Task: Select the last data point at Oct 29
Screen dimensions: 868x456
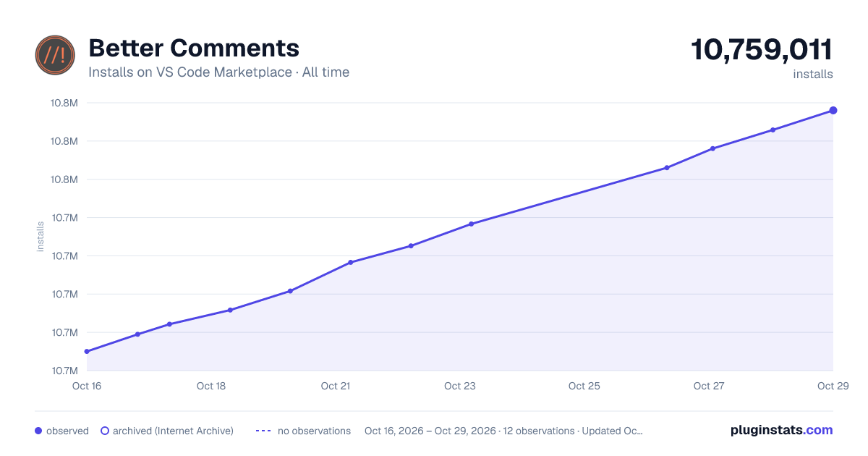Action: point(833,110)
